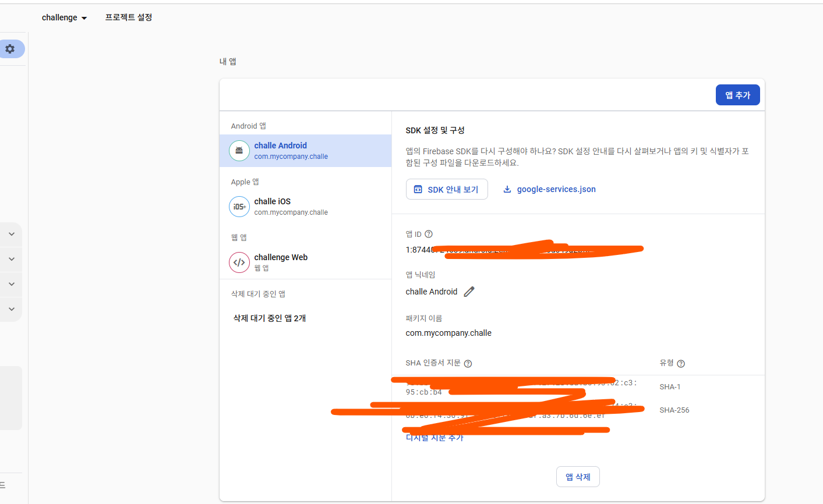Click the 내 앱 section heading
This screenshot has width=823, height=504.
(228, 61)
